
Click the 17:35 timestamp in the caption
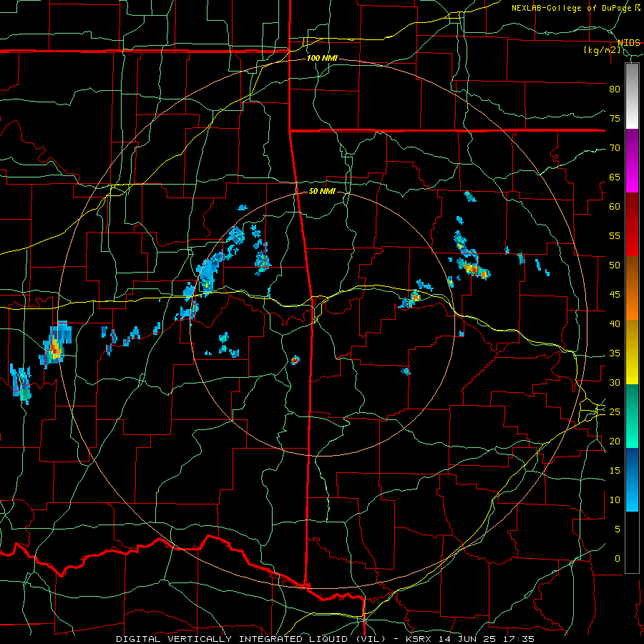(x=520, y=639)
